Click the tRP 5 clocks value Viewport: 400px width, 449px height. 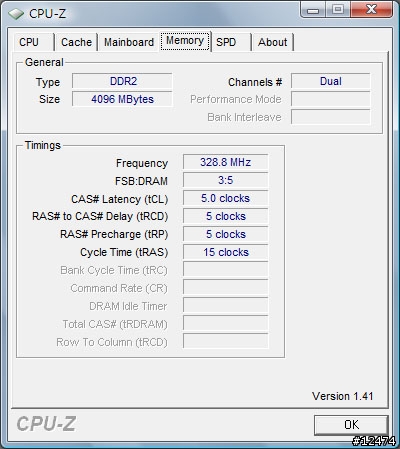pyautogui.click(x=226, y=234)
